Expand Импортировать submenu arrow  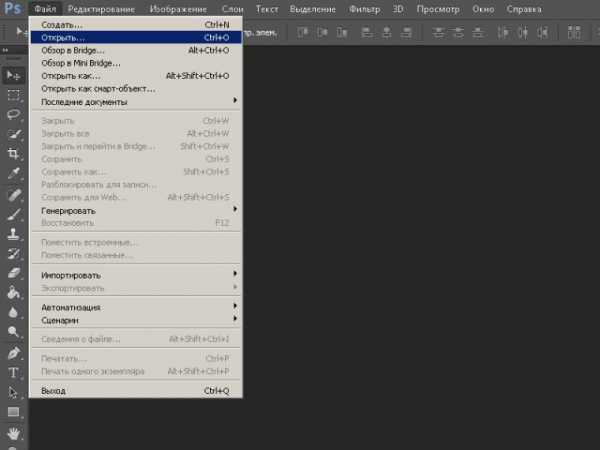[235, 274]
